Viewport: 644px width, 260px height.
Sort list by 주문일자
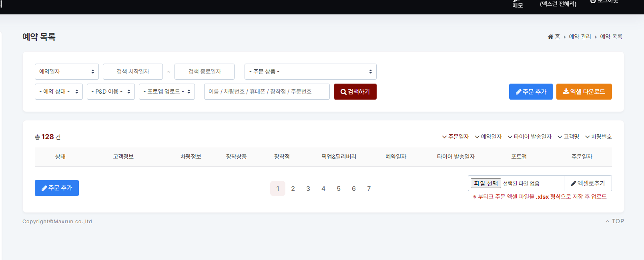coord(455,137)
